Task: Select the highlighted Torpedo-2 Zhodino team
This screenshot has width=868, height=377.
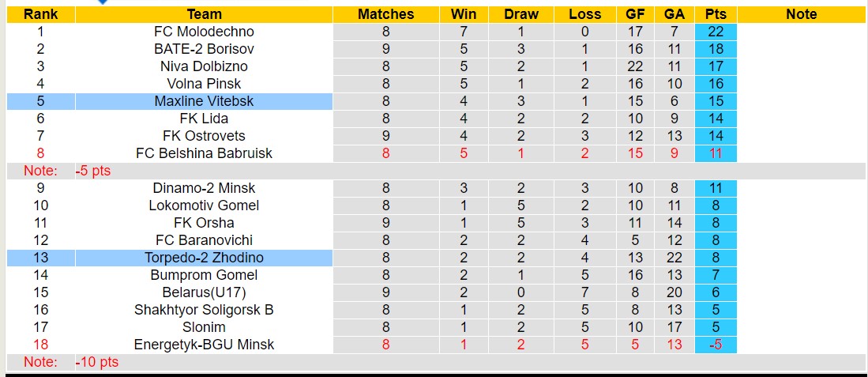Action: click(204, 258)
